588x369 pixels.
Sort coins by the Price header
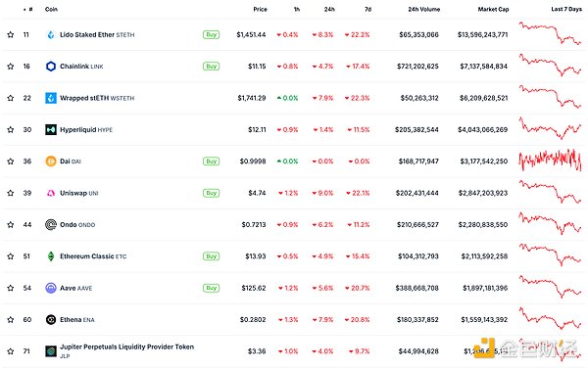260,9
